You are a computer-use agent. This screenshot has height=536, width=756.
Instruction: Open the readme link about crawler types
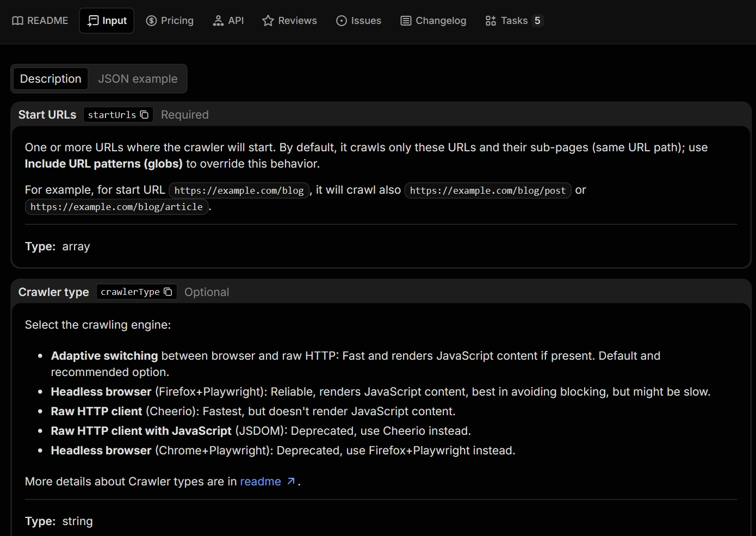(261, 482)
